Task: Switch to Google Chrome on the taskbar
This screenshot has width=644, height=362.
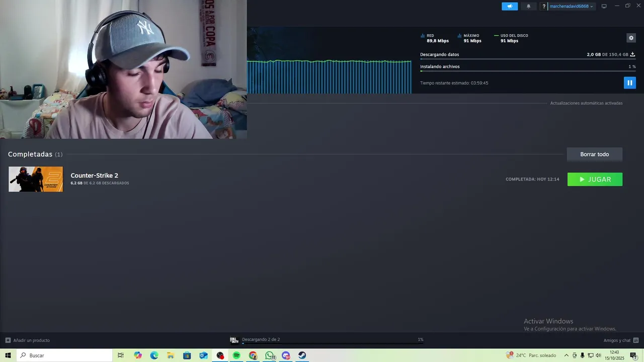Action: click(x=253, y=355)
